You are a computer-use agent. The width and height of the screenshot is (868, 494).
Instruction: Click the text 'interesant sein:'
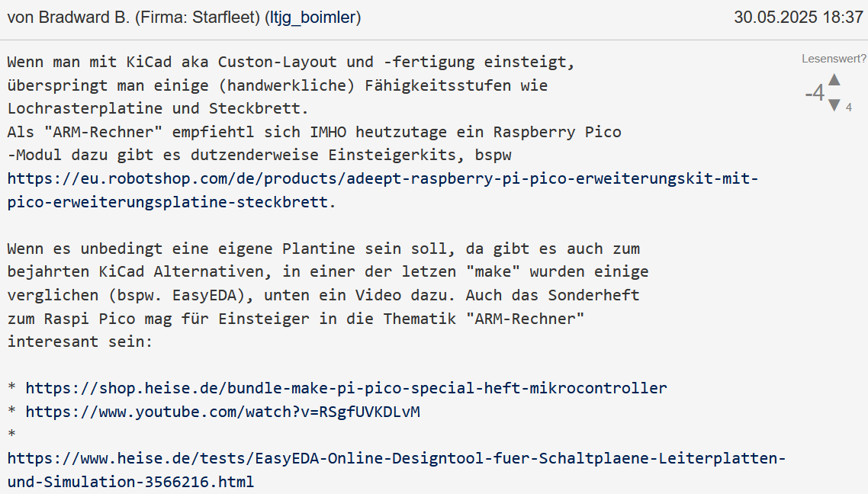80,342
